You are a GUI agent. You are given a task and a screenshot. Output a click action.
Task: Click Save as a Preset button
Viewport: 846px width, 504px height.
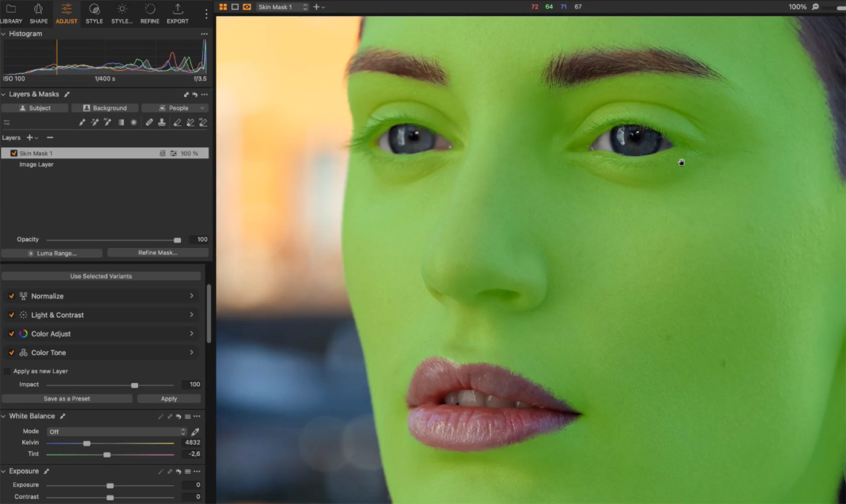click(67, 399)
